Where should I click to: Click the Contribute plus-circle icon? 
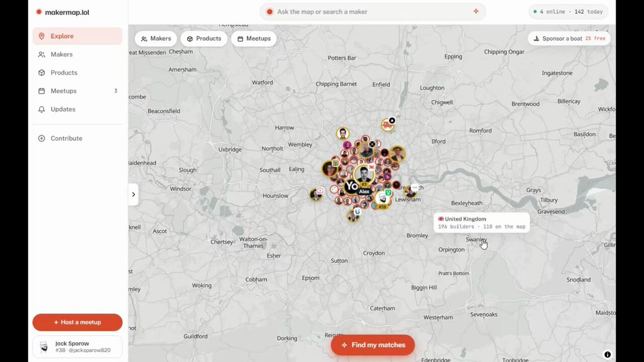coord(41,138)
